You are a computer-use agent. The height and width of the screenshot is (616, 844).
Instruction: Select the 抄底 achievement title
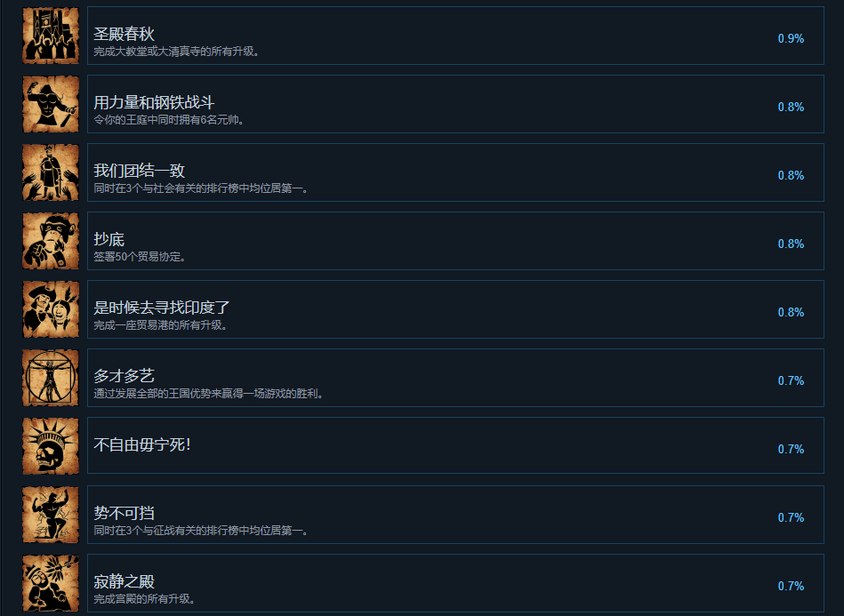(109, 239)
